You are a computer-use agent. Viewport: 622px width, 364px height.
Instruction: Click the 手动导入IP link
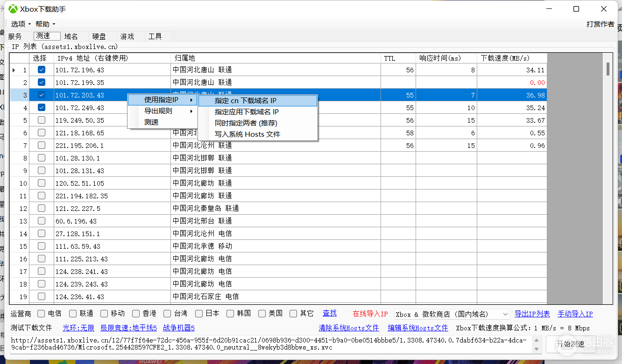click(x=575, y=314)
